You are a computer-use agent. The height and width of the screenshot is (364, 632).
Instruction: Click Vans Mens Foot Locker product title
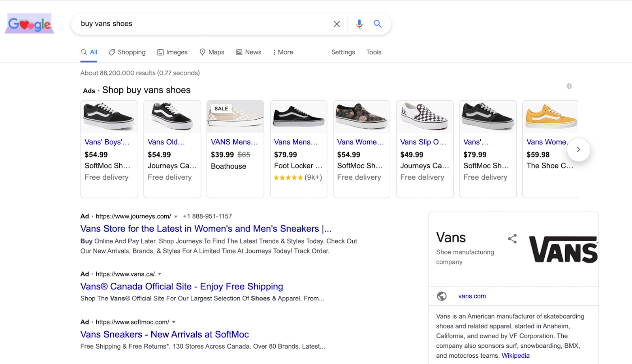[x=296, y=142]
